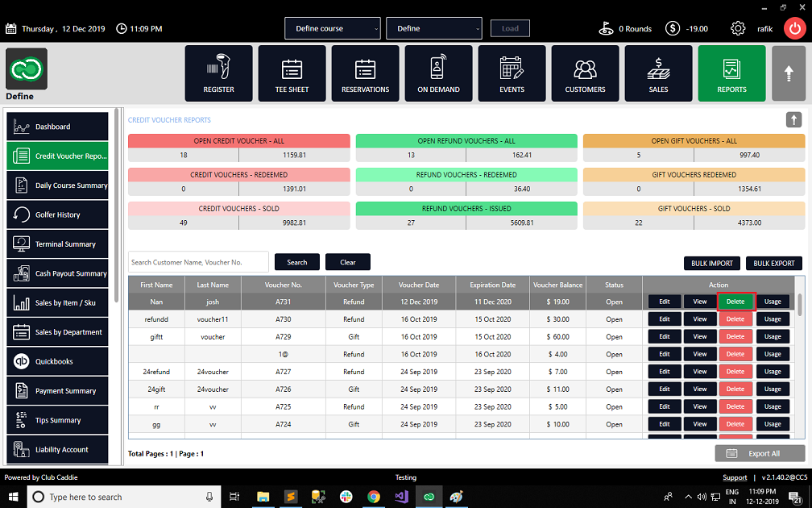
Task: Collapse the top navigation with gray arrow
Action: click(x=788, y=73)
